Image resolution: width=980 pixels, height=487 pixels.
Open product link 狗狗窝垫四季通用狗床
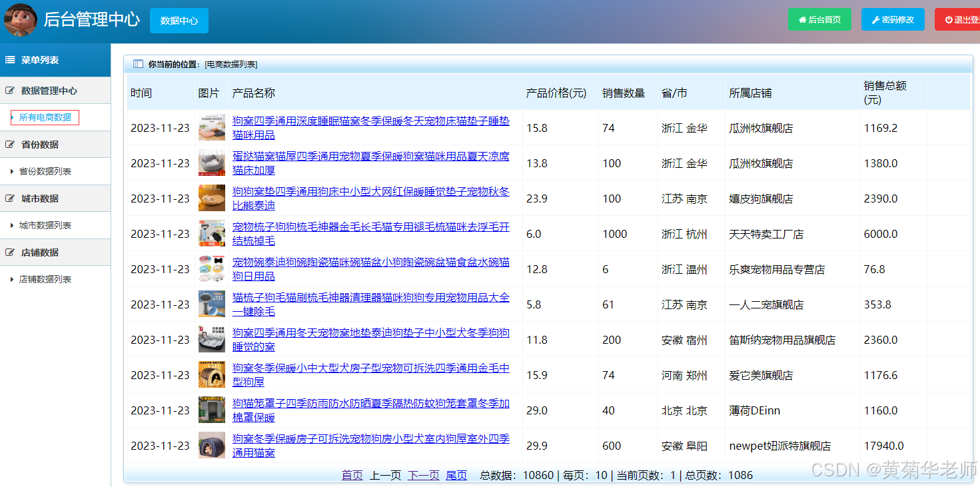(x=370, y=199)
